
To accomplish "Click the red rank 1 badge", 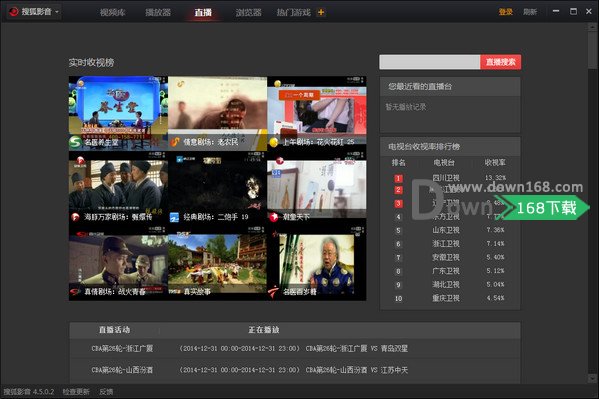I will [398, 178].
